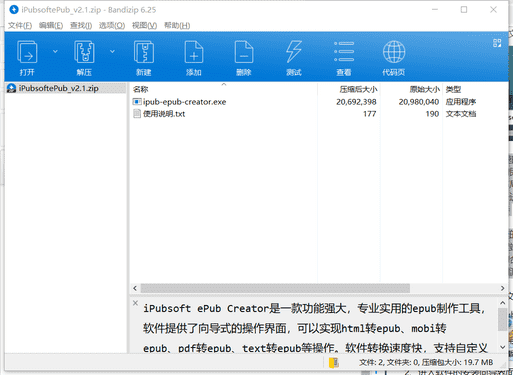513x375 pixels.
Task: Click horizontal scrollbar left arrow
Action: pyautogui.click(x=135, y=288)
